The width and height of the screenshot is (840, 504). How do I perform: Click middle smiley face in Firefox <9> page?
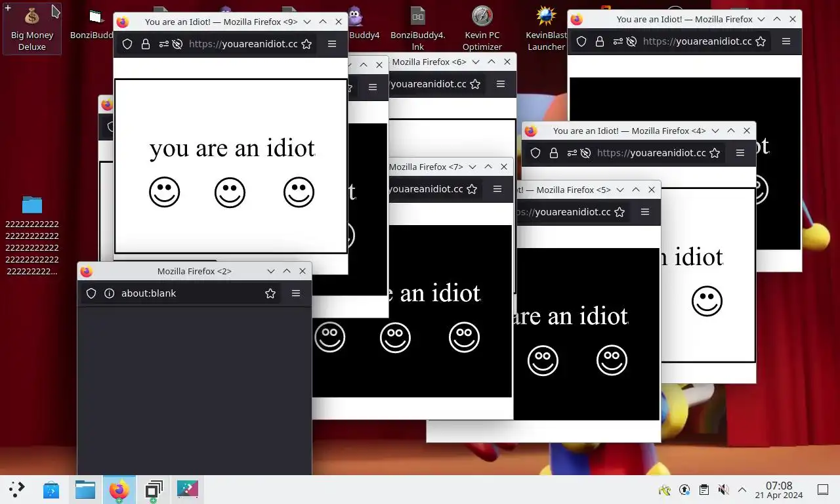point(230,193)
